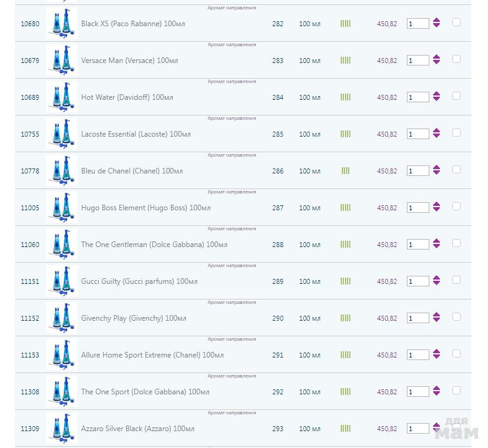Image resolution: width=488 pixels, height=448 pixels.
Task: Increase quantity arrow for Givenchy Play
Action: [436, 315]
